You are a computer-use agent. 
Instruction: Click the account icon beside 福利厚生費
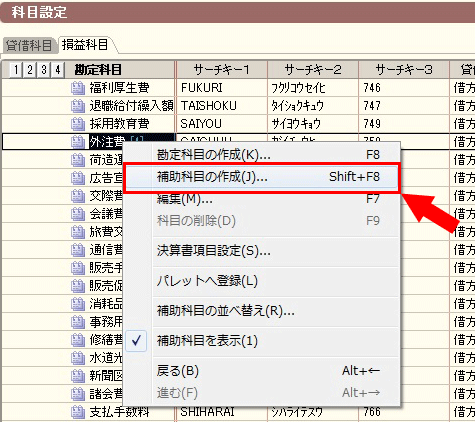pyautogui.click(x=78, y=88)
